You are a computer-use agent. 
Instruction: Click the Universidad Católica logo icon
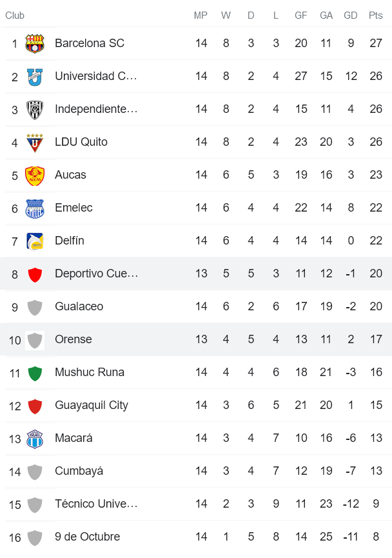(x=35, y=77)
